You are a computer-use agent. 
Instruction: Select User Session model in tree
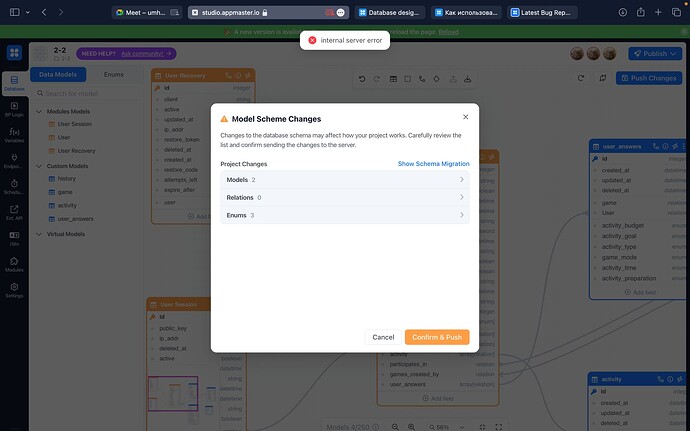pos(74,124)
